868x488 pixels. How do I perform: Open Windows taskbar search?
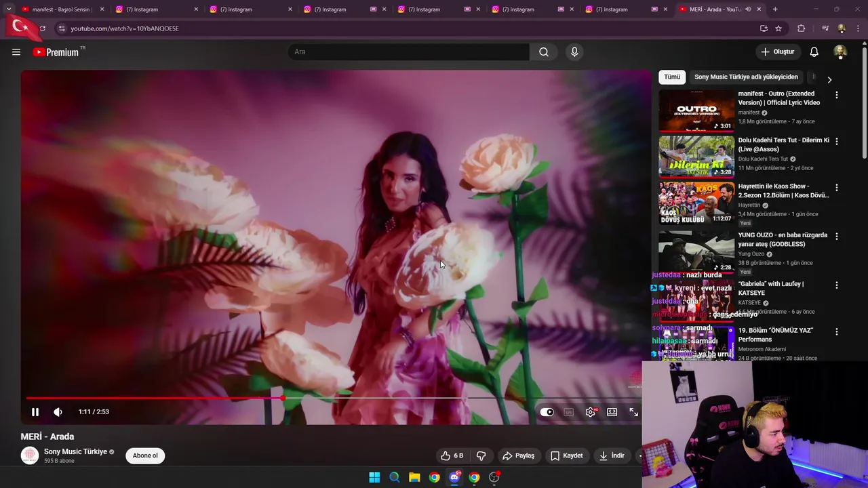pos(395,477)
